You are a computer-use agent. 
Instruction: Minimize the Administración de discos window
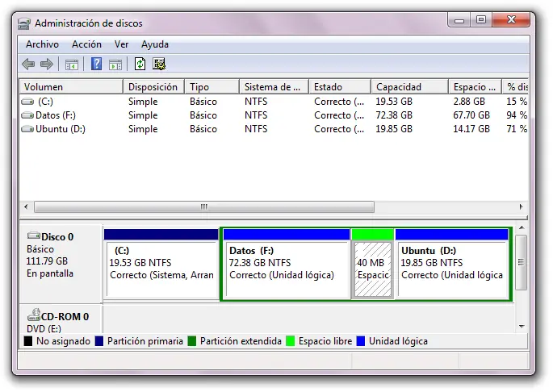point(459,19)
